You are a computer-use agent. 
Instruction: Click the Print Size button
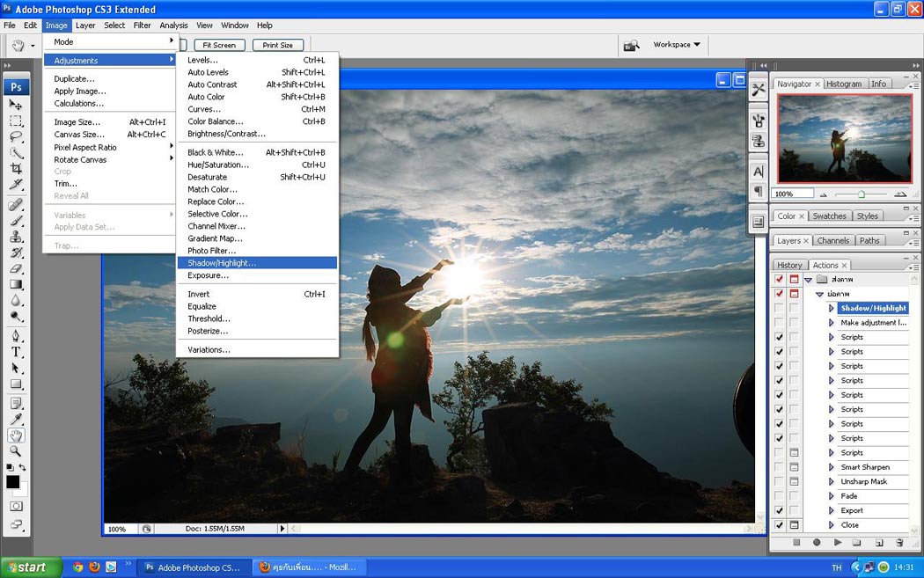277,45
